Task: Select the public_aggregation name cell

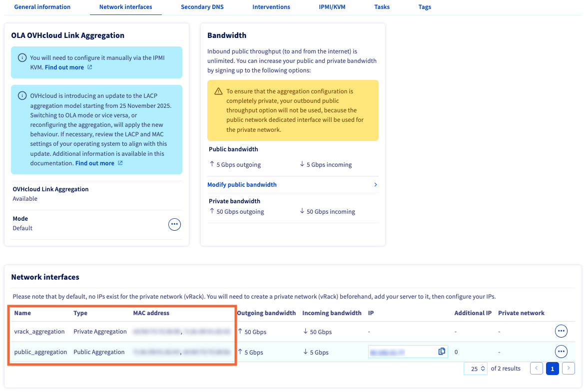Action: [40, 352]
